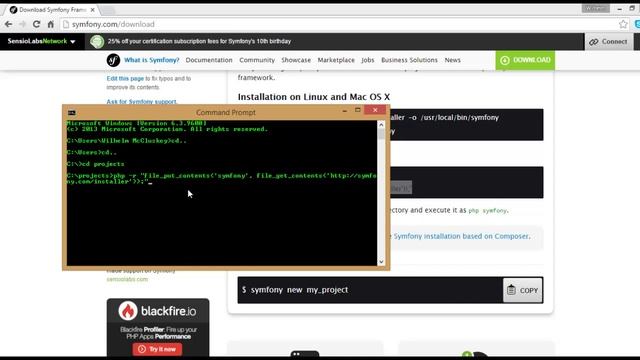Click the 'cd projects' line in Command Prompt
Viewport: 640px width, 360px height.
96,164
